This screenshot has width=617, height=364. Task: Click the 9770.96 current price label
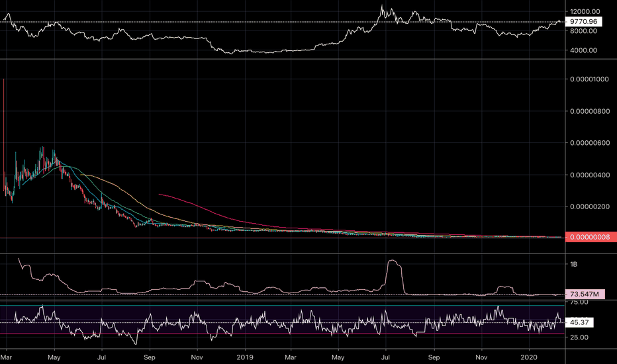(x=583, y=22)
